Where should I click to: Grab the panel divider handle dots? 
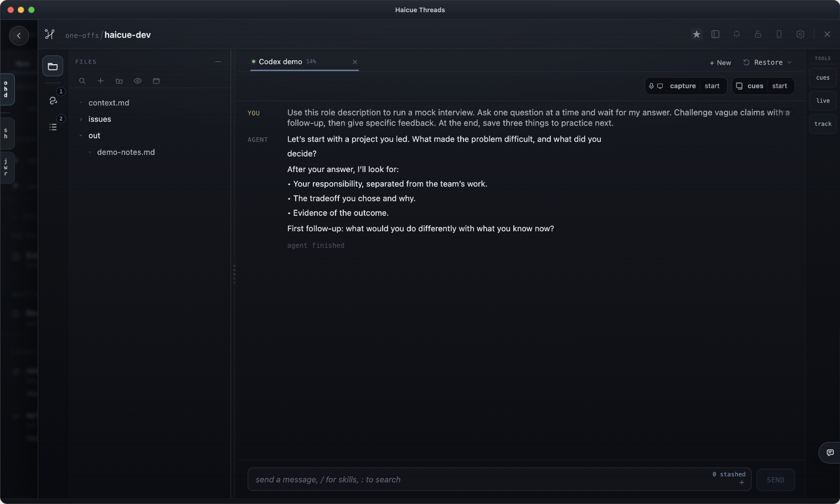234,274
